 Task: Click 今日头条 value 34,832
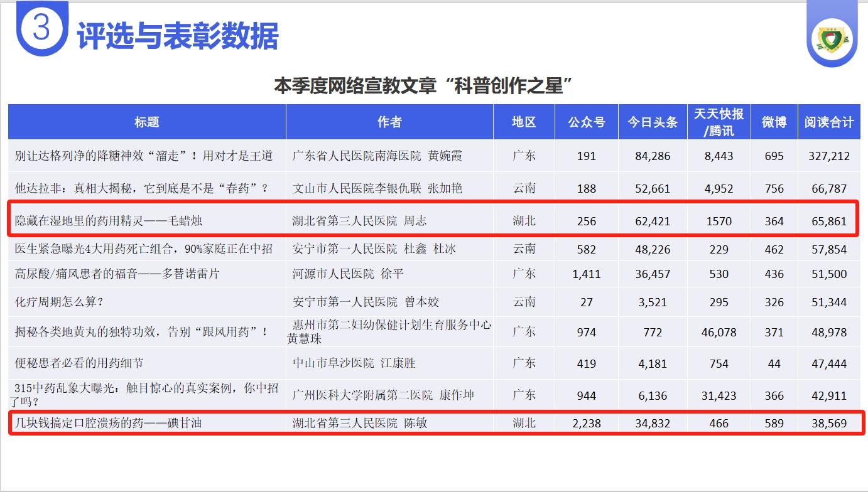(653, 424)
